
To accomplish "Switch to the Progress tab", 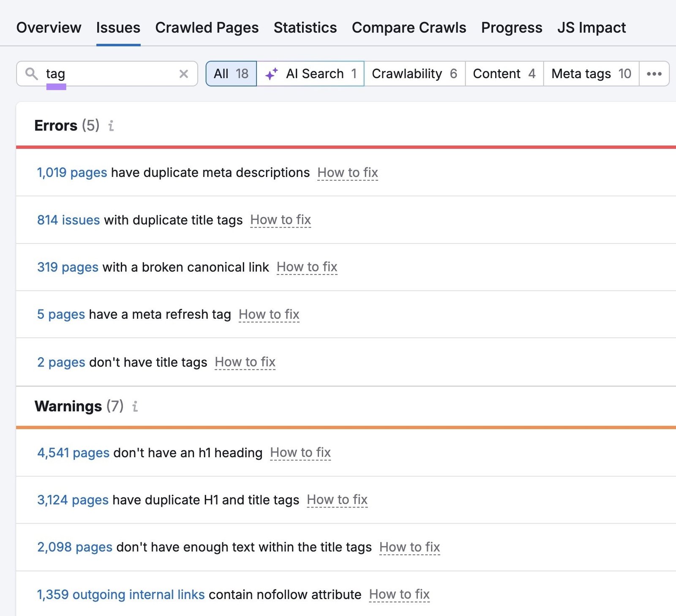I will coord(512,27).
